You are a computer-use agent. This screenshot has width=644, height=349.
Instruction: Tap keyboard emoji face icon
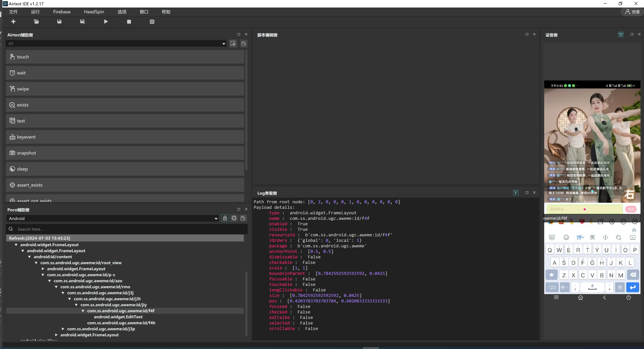coord(566,237)
